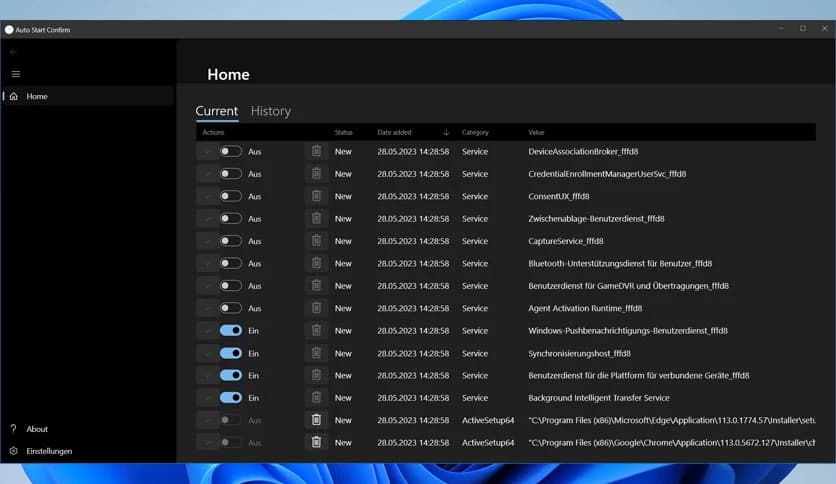This screenshot has width=836, height=484.
Task: Toggle Agent Activation Runtime_fffd8 on
Action: coord(231,308)
